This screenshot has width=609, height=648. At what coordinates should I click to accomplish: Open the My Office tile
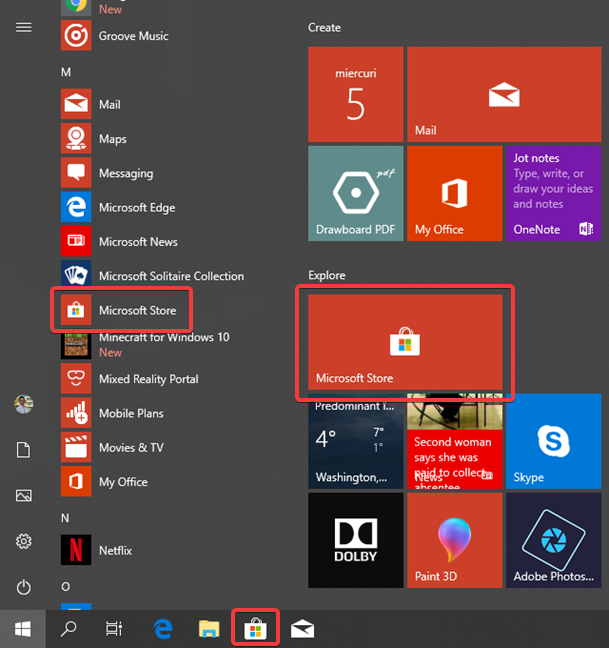454,193
